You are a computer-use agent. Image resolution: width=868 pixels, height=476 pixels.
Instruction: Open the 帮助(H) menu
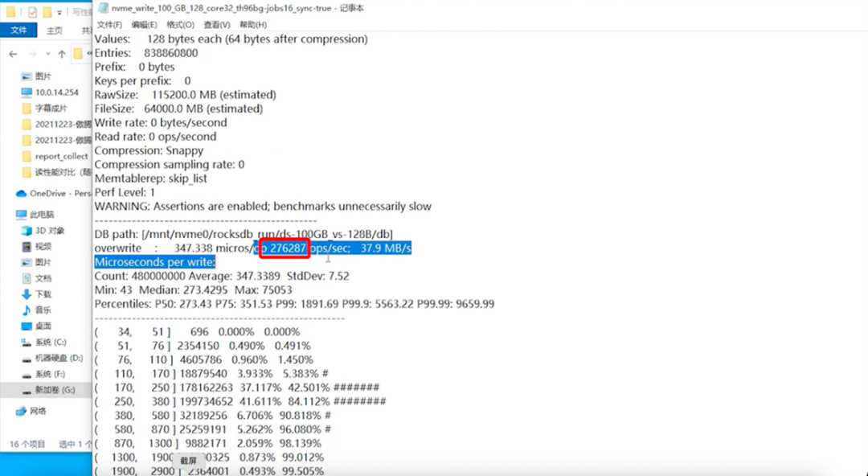tap(253, 25)
